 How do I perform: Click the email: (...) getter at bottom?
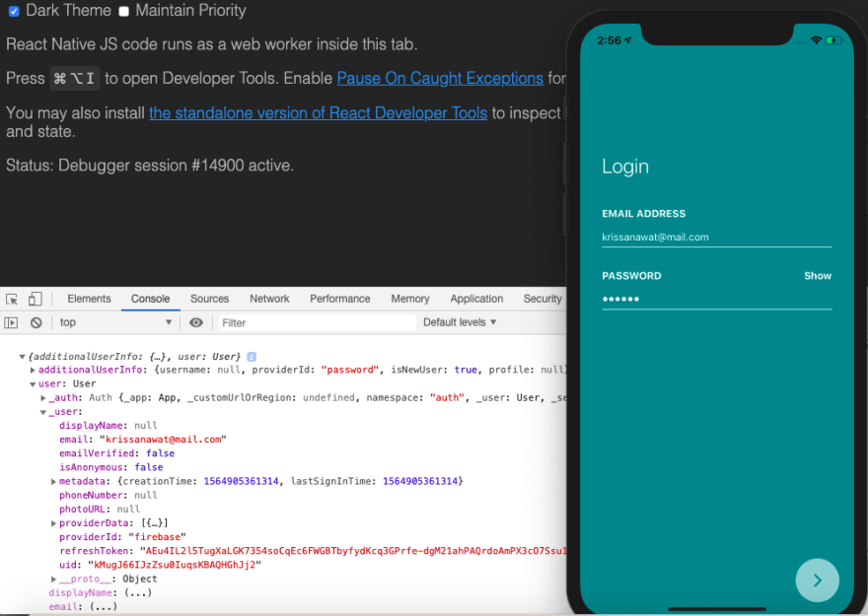(x=83, y=606)
